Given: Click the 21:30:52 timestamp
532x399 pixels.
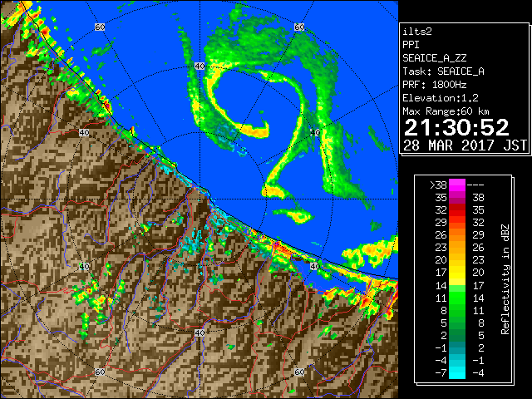Looking at the screenshot, I should [456, 127].
